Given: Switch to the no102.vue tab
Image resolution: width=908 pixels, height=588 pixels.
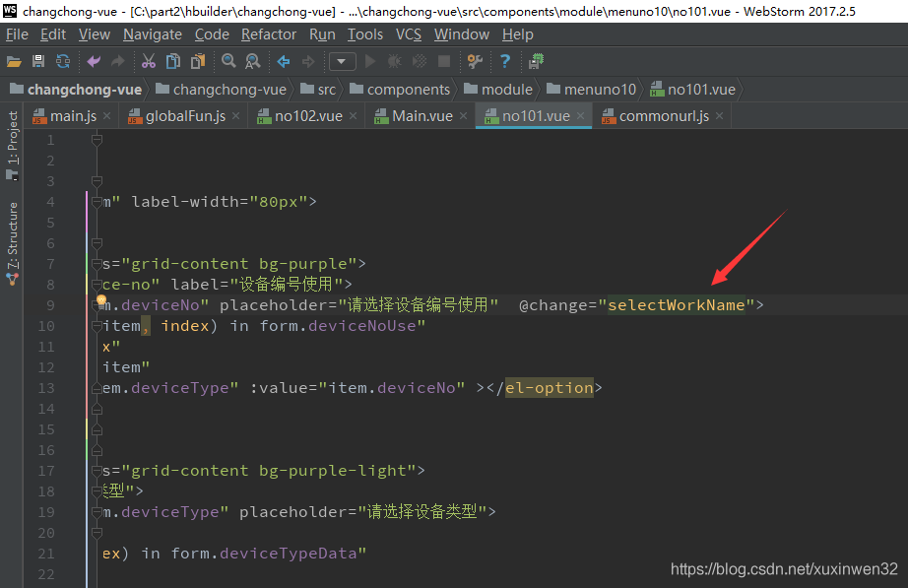Looking at the screenshot, I should pyautogui.click(x=307, y=116).
